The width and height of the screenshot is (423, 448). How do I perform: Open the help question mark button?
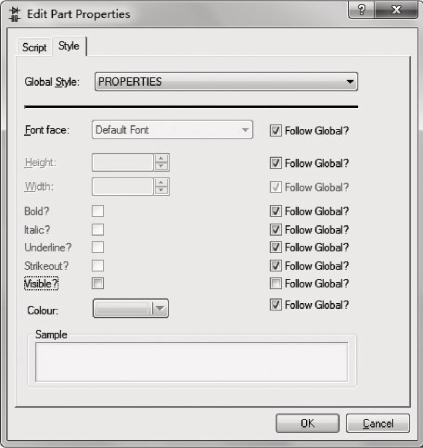(x=362, y=10)
